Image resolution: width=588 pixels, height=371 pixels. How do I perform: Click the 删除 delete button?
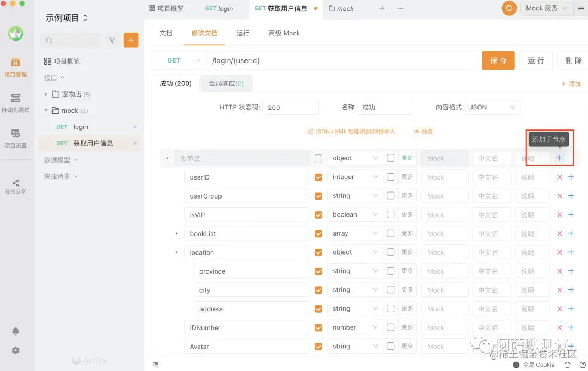pos(573,61)
